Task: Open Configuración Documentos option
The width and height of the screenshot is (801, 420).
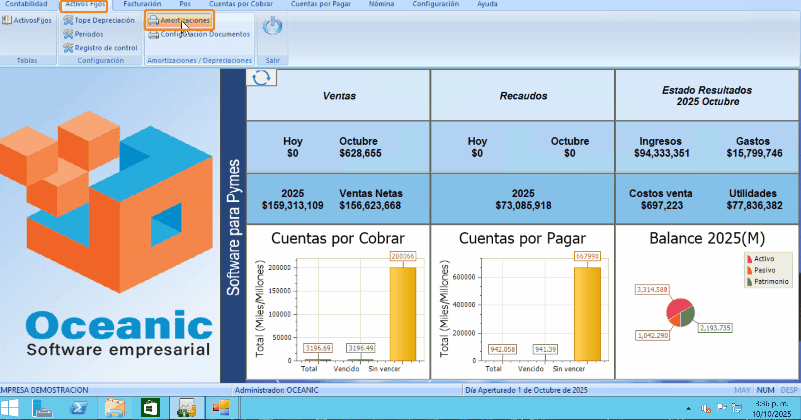Action: [x=198, y=34]
